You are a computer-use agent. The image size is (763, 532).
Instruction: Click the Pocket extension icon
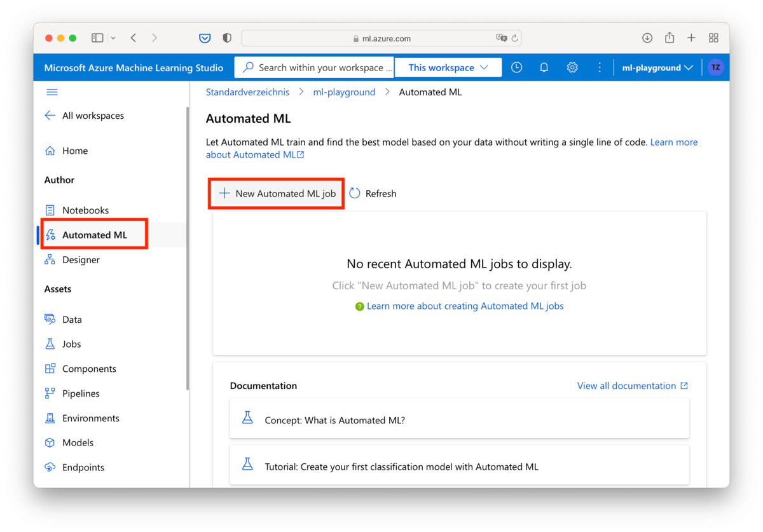tap(205, 38)
